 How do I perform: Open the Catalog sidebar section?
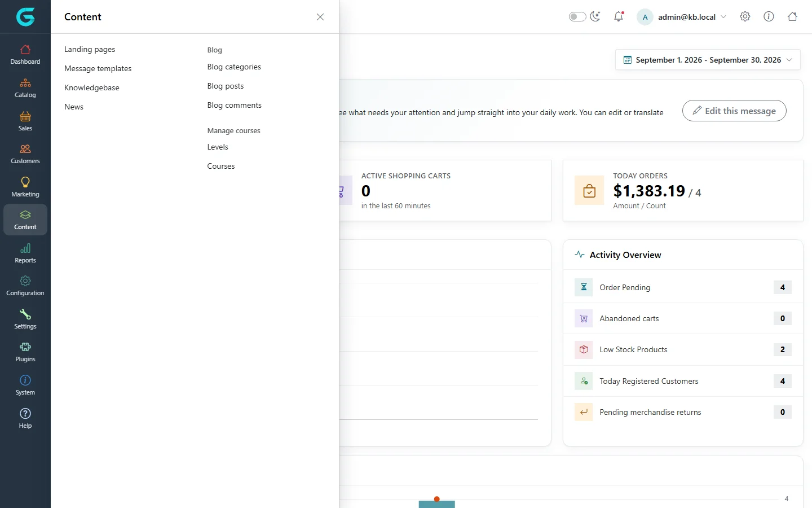[x=25, y=88]
